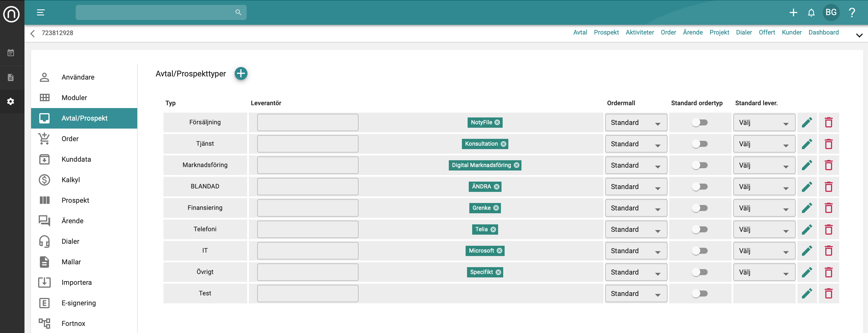Viewport: 868px width, 333px height.
Task: Toggle Standard ordertyp for Försäljning
Action: 699,122
